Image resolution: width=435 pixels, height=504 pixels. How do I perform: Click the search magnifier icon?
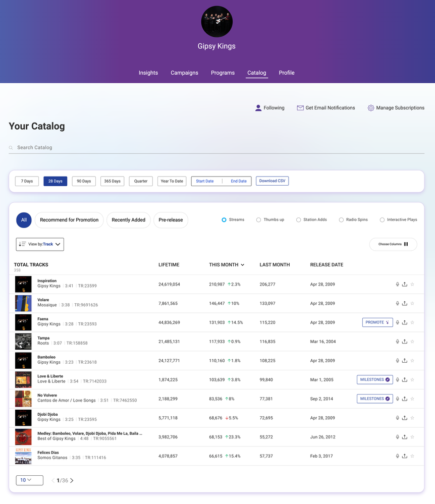(11, 147)
